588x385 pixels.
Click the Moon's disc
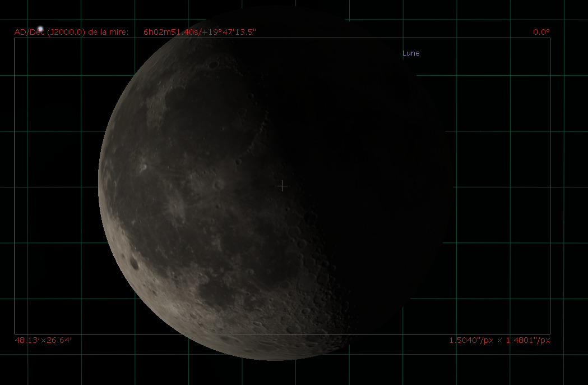coord(276,183)
